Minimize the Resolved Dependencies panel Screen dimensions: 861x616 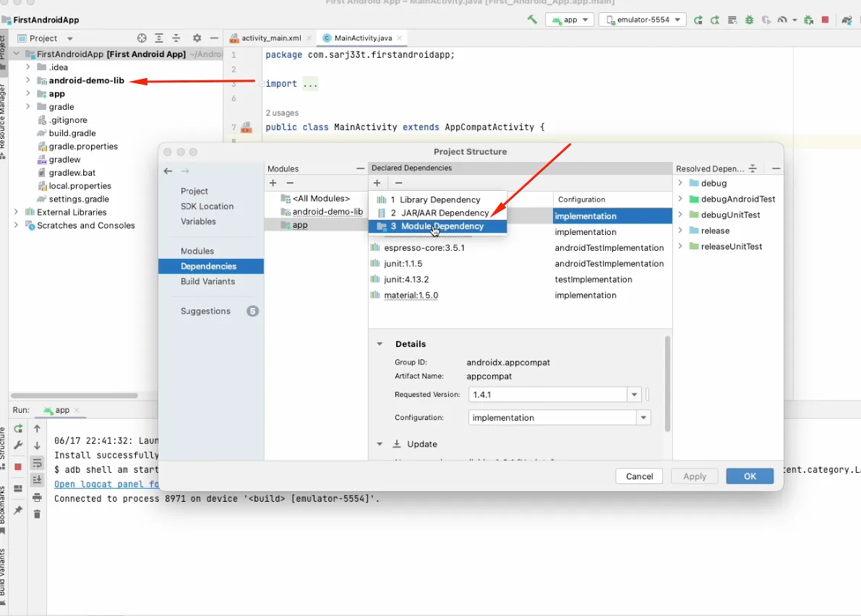click(776, 168)
